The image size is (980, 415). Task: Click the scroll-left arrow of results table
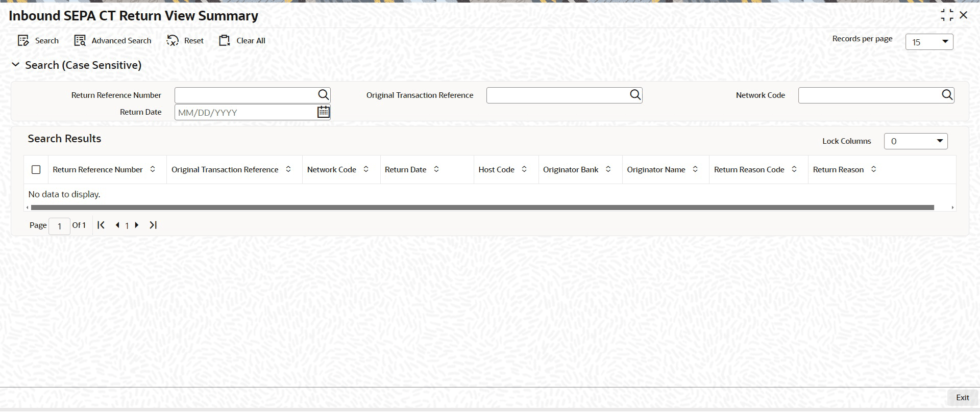click(27, 207)
